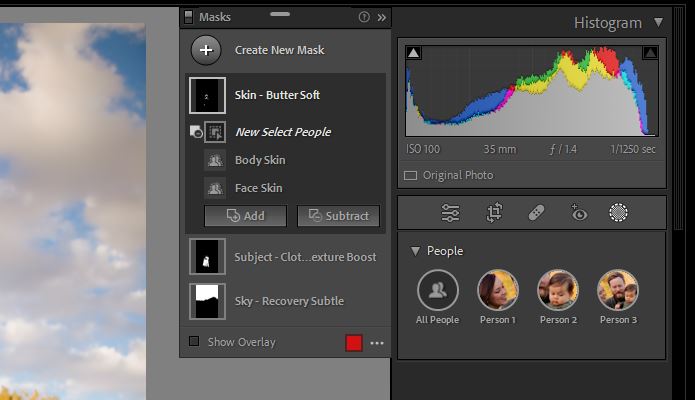Open overlay options three-dot menu

click(377, 343)
